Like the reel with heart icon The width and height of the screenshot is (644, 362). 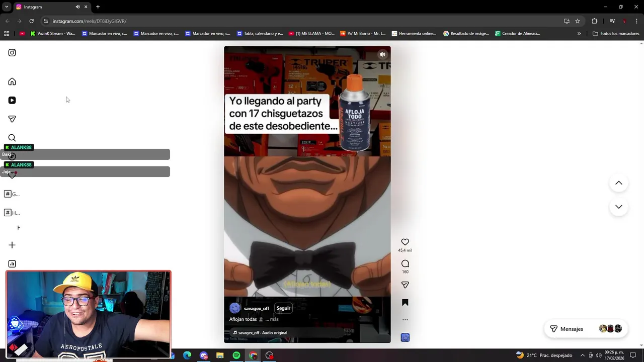coord(405,242)
